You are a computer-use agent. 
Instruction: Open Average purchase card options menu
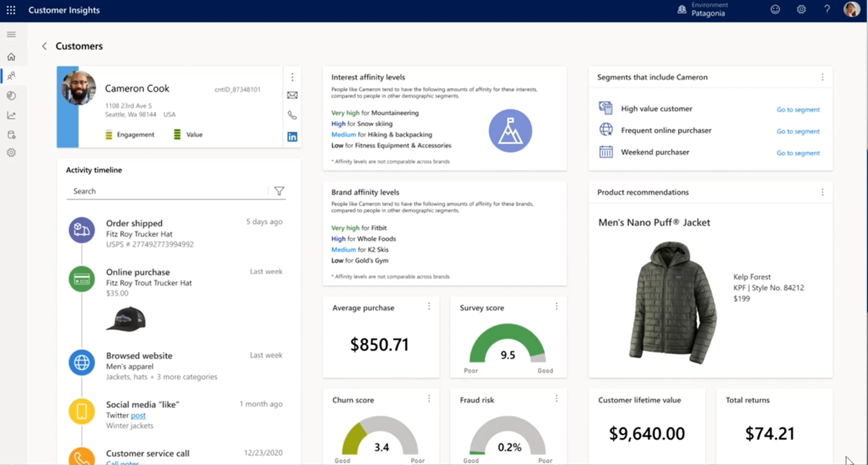click(x=429, y=306)
